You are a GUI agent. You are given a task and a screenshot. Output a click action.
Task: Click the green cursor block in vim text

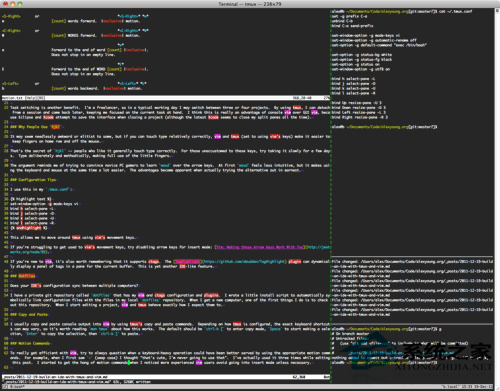pyautogui.click(x=129, y=362)
